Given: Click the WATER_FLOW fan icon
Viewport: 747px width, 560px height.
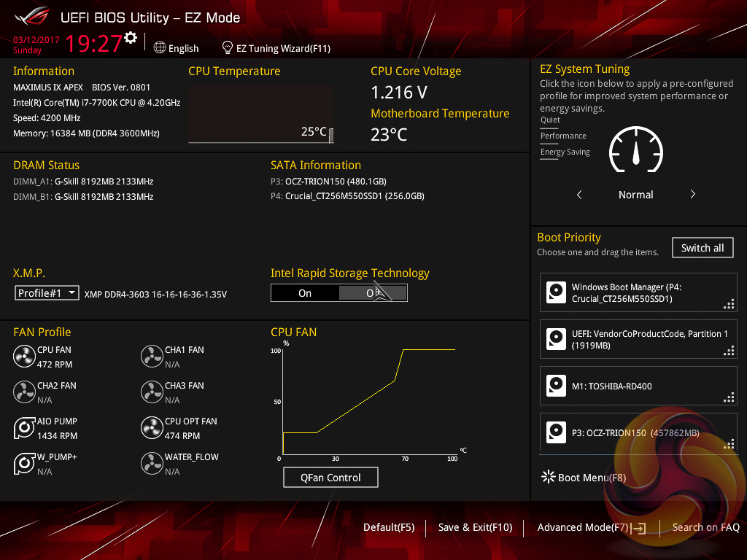Looking at the screenshot, I should 152,464.
